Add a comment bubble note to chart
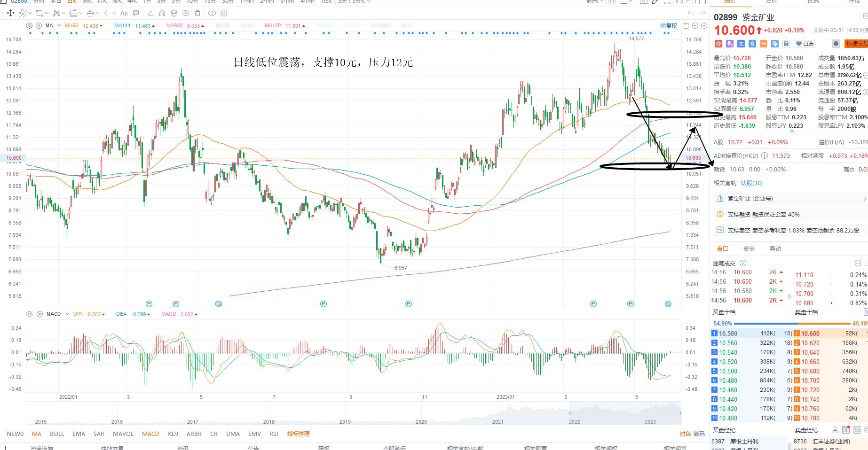The width and height of the screenshot is (868, 450). (x=136, y=13)
